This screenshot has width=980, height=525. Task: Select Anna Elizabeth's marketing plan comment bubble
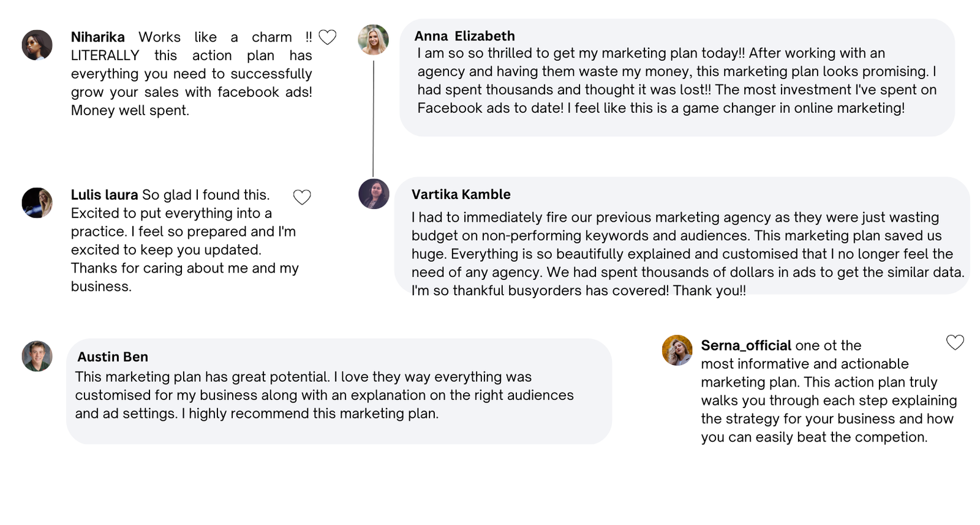677,78
